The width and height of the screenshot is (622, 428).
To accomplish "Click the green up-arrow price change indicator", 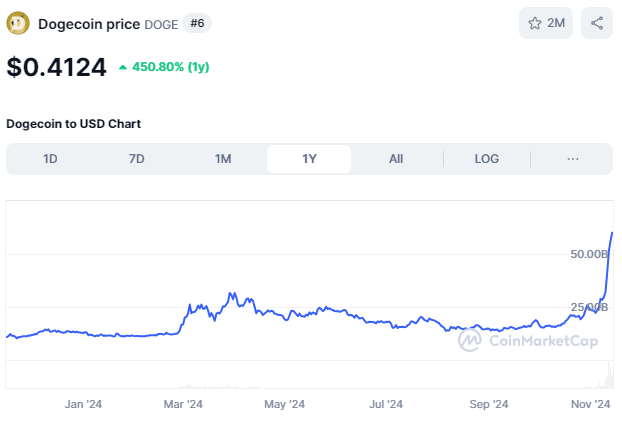I will [x=123, y=67].
